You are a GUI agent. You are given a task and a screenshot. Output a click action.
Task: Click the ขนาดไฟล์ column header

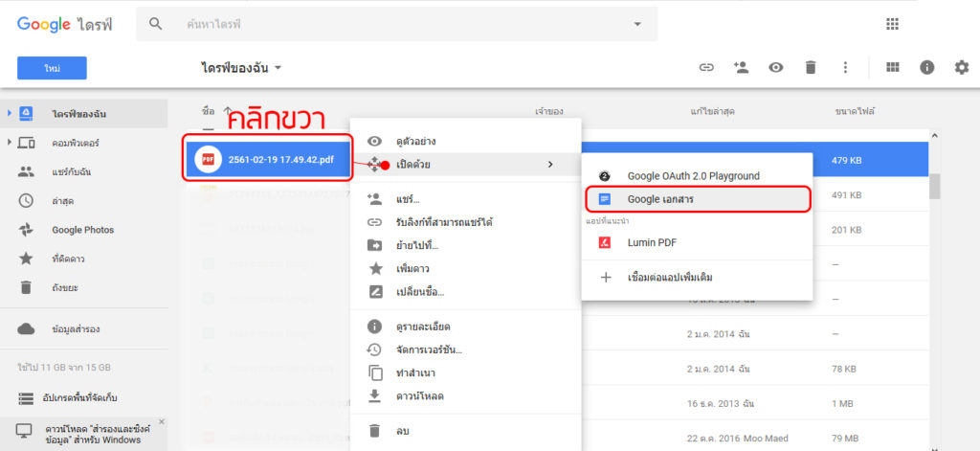coord(855,111)
